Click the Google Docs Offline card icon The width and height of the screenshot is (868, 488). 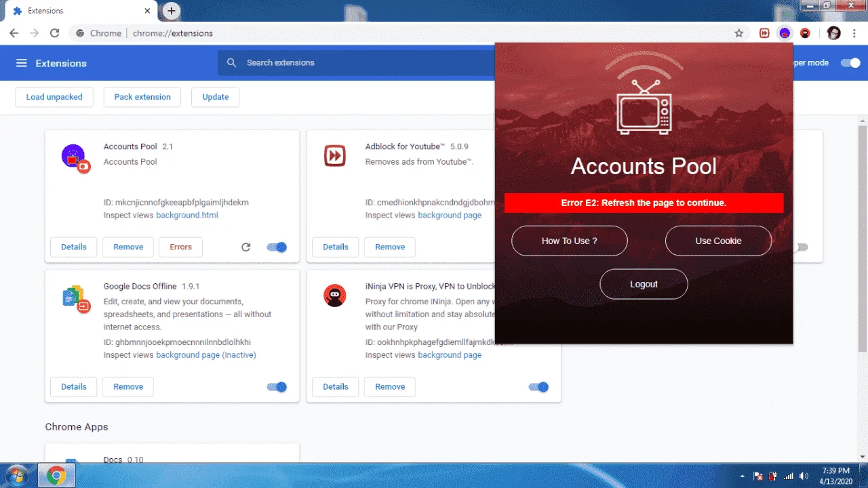coord(76,298)
